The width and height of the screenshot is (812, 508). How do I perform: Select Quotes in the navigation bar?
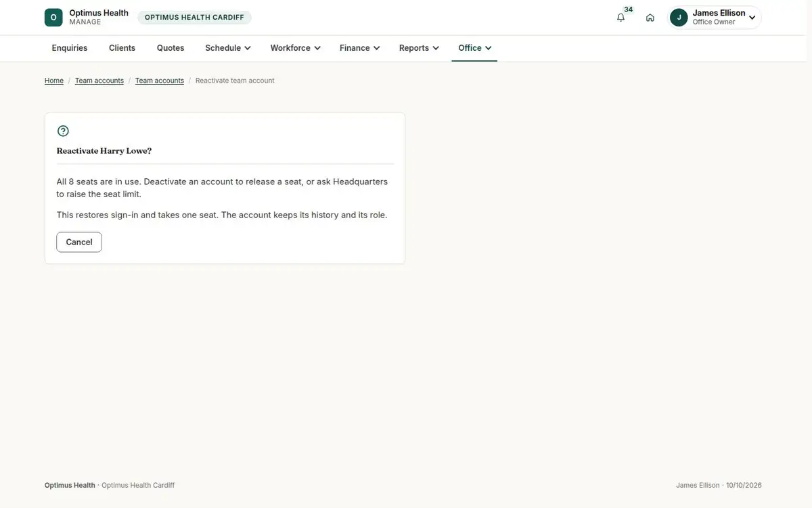(171, 48)
